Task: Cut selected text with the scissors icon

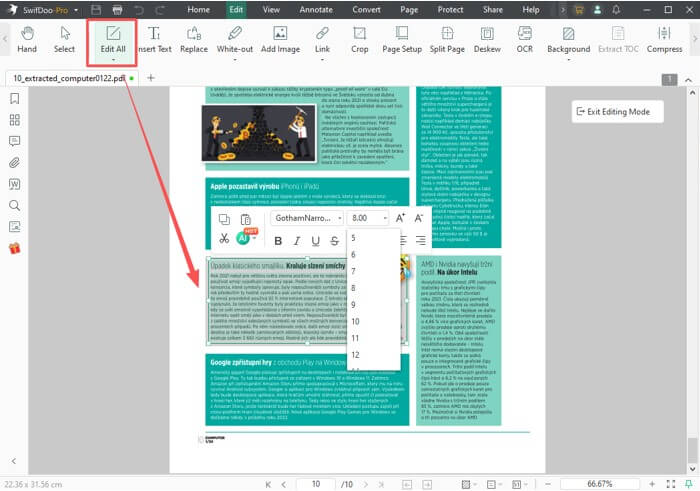Action: [224, 239]
